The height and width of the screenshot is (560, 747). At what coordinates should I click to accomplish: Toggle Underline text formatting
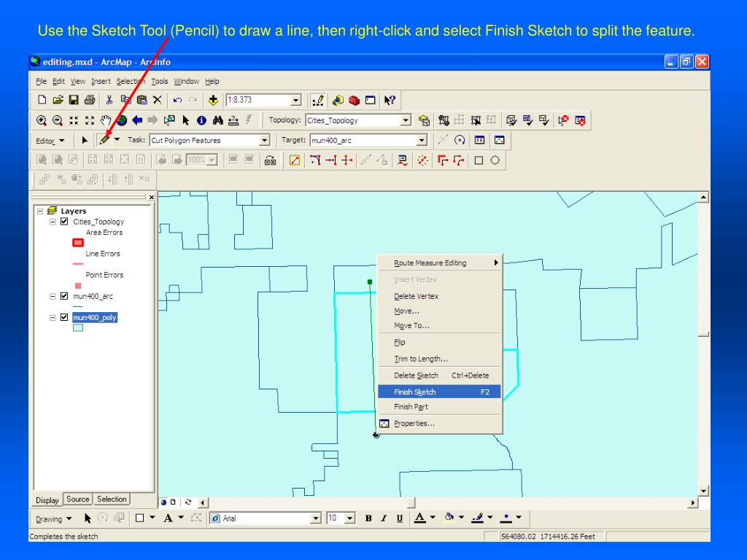(x=399, y=518)
